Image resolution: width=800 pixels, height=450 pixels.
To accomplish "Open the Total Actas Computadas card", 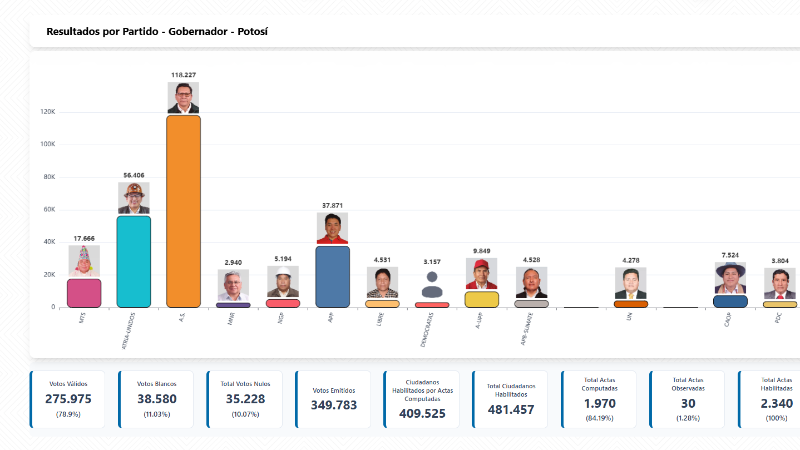I will (x=599, y=399).
